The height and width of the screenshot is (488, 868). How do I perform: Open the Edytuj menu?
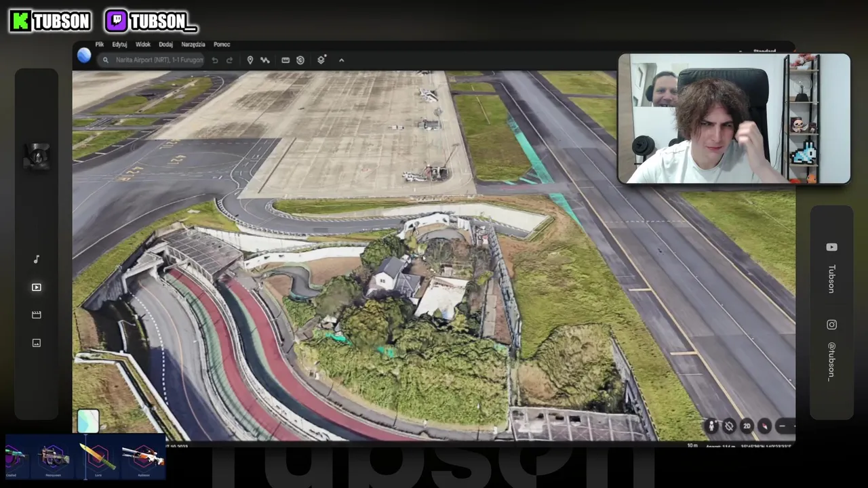tap(119, 45)
